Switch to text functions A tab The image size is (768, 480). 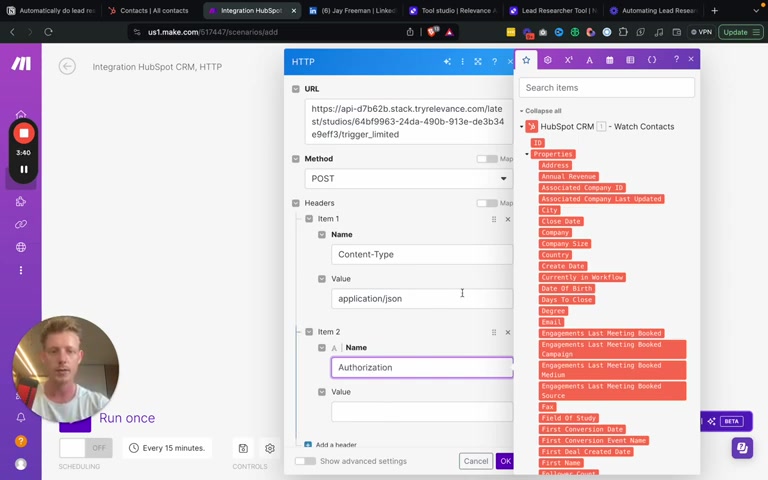[x=589, y=60]
